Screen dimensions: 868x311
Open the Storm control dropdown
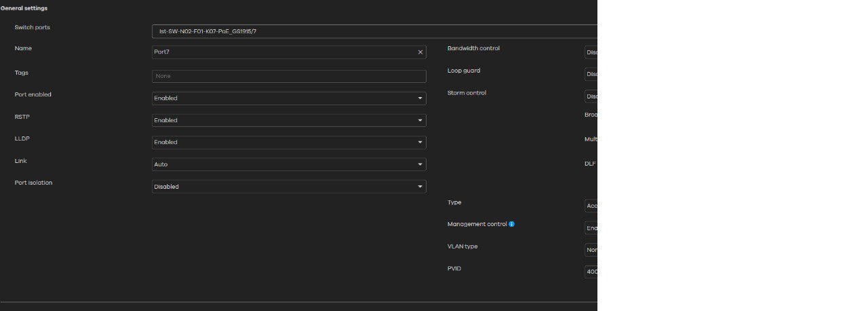point(591,96)
